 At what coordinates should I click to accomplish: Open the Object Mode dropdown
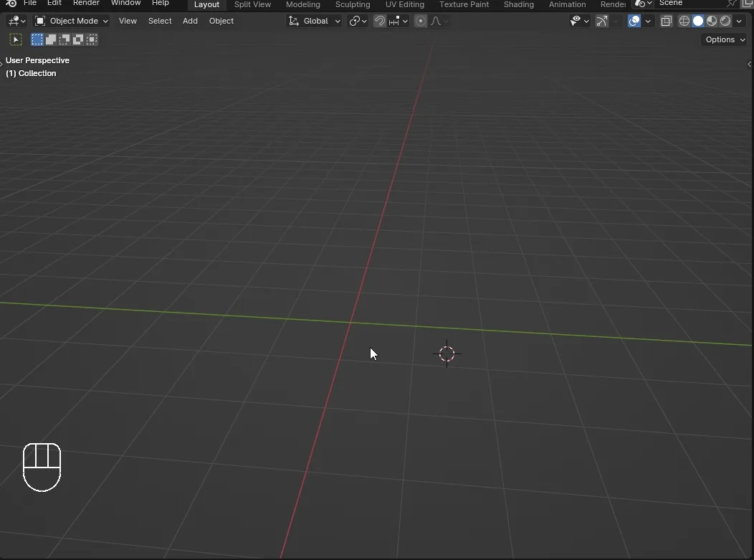pos(71,21)
